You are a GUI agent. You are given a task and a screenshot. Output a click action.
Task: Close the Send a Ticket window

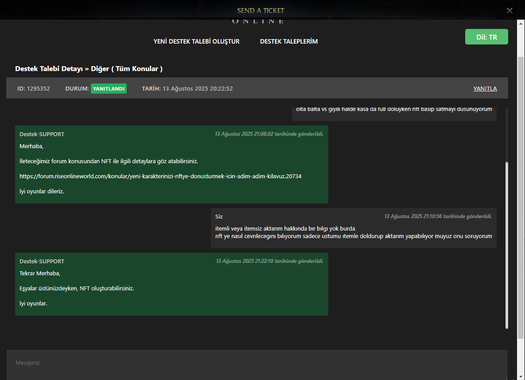point(509,11)
